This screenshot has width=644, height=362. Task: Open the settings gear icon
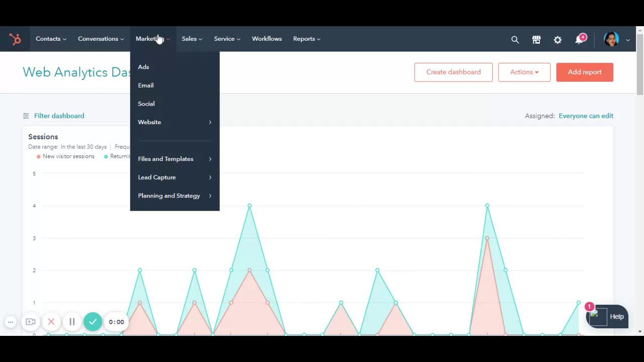pos(557,39)
